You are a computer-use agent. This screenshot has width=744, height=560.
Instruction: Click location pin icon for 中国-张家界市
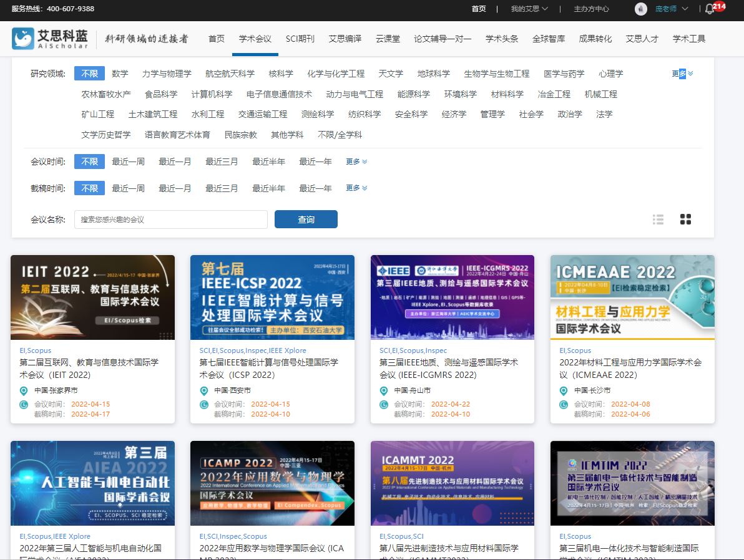tap(24, 391)
